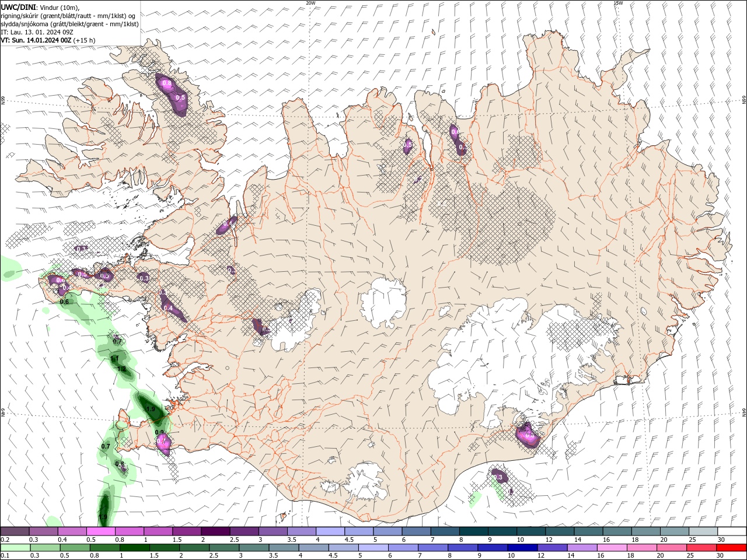Select the crimson swatch starting at 25 in rain scale
Viewport: 747px width, 560px height.
click(701, 548)
